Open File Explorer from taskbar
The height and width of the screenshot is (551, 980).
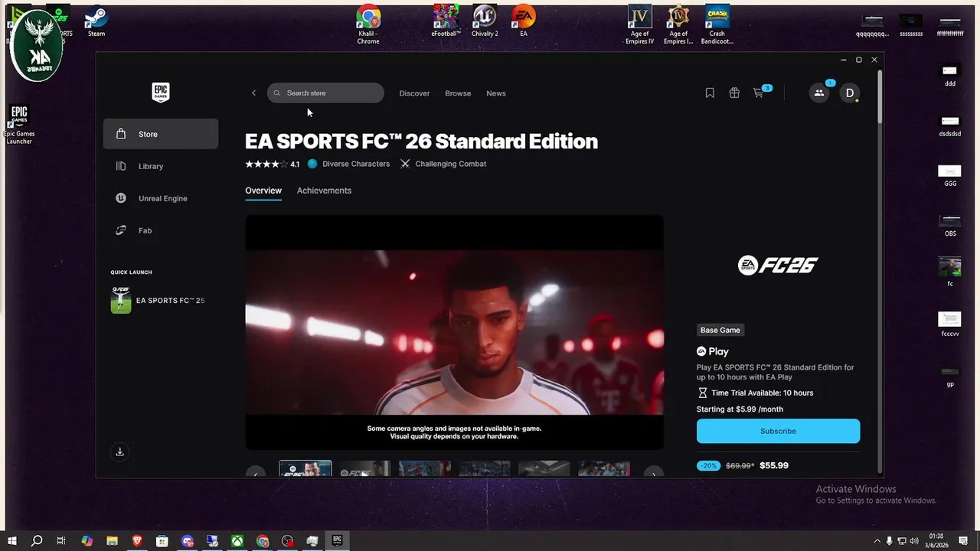tap(112, 541)
